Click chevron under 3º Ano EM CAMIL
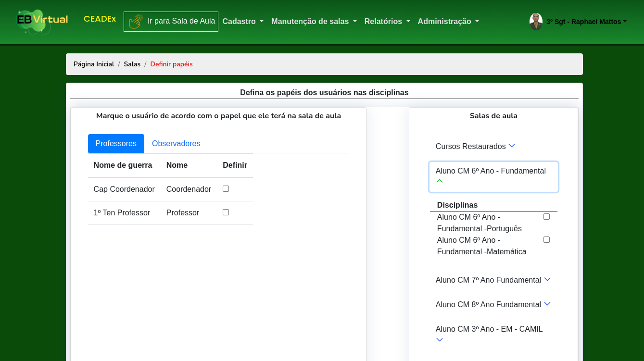 [439, 340]
